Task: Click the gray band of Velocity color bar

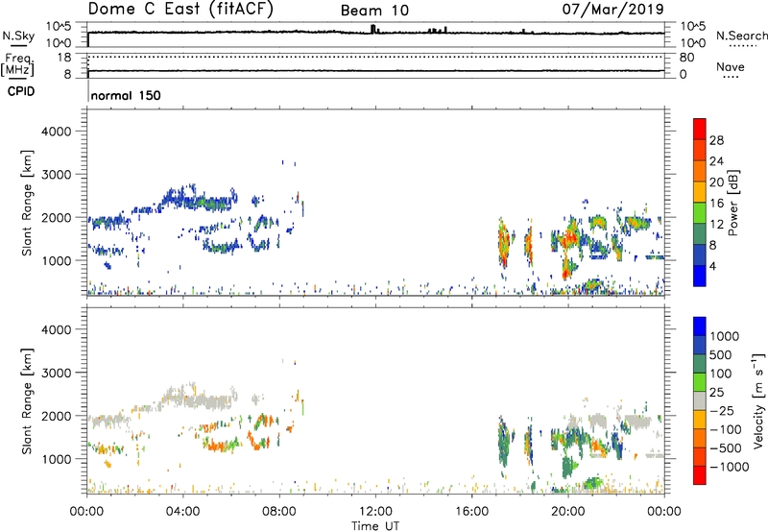Action: 700,400
